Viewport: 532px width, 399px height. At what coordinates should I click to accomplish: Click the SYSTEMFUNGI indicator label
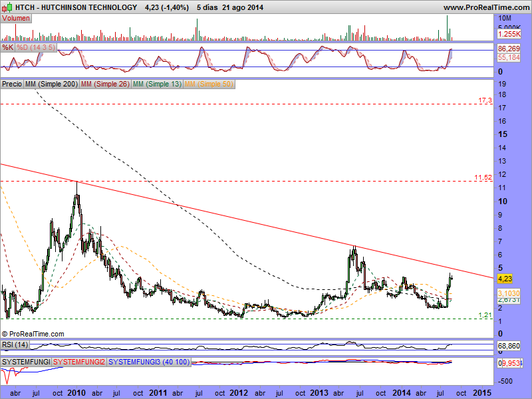point(26,362)
